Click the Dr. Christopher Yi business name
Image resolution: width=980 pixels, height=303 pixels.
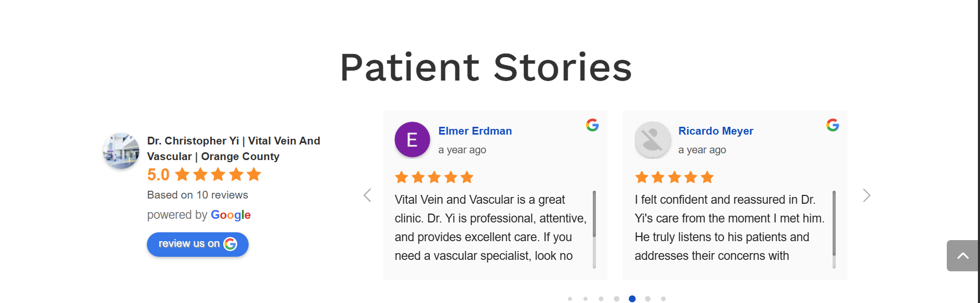pyautogui.click(x=233, y=148)
